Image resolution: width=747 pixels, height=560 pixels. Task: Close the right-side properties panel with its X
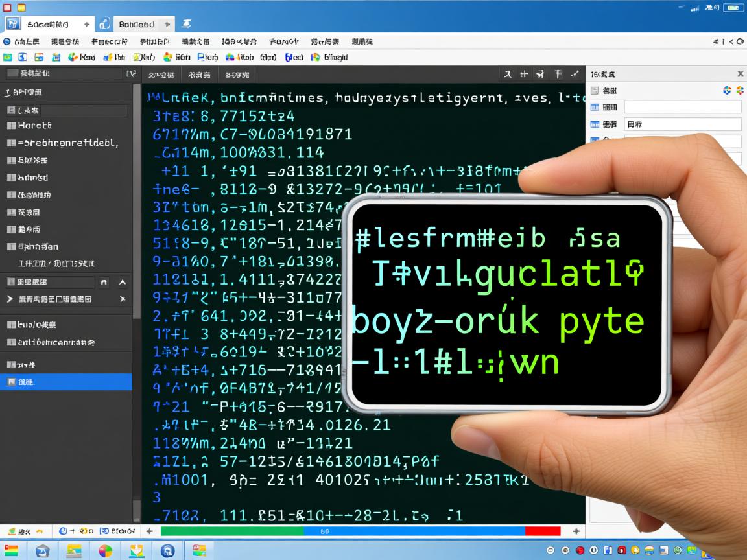point(740,73)
